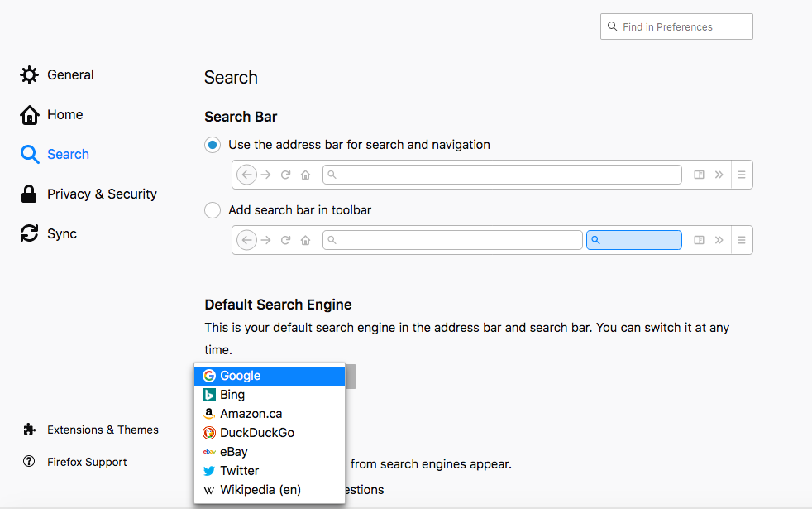The width and height of the screenshot is (812, 509).
Task: Click the Twitter bird icon in dropdown
Action: coord(209,471)
